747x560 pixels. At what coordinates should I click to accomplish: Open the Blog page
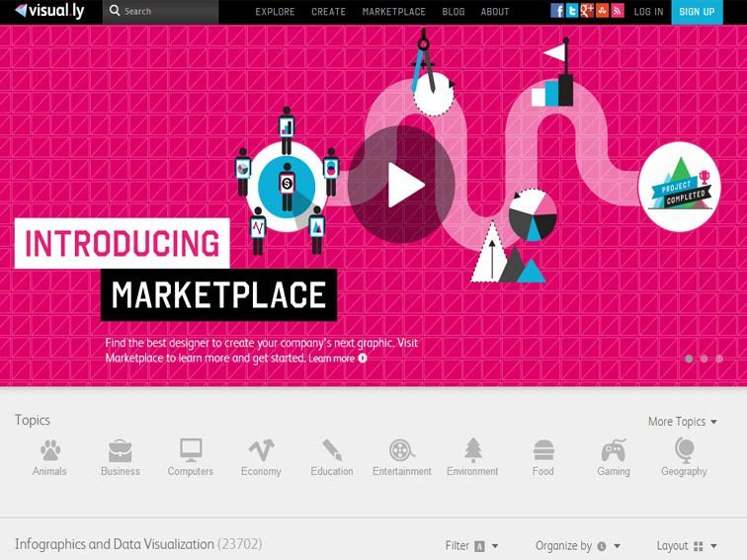(x=454, y=12)
